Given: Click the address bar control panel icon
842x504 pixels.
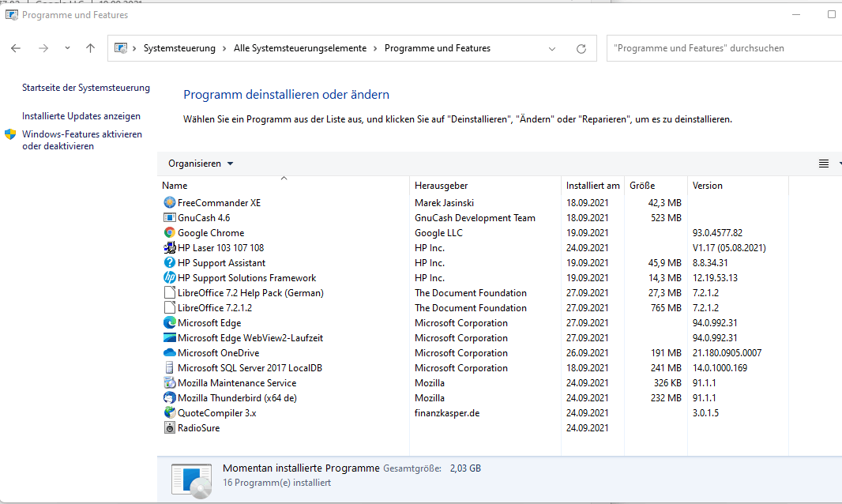Looking at the screenshot, I should coord(121,48).
